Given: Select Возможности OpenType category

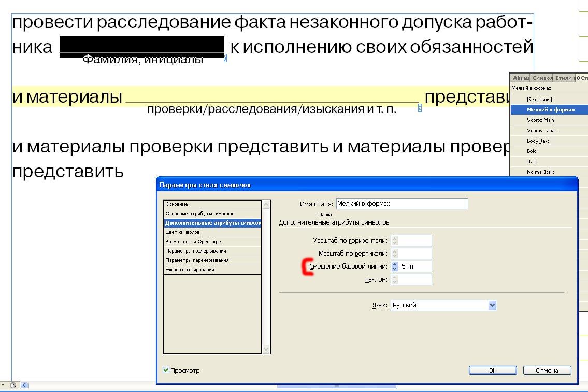Looking at the screenshot, I should pyautogui.click(x=212, y=242).
